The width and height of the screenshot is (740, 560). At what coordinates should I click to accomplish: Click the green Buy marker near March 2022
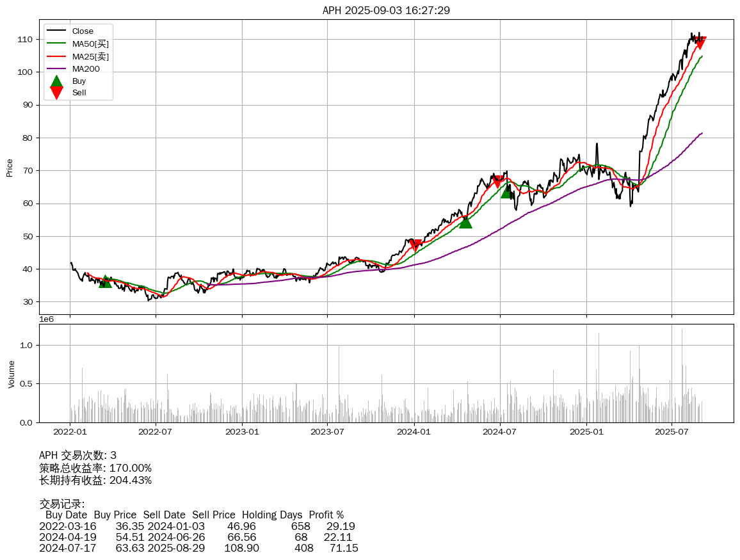[106, 282]
